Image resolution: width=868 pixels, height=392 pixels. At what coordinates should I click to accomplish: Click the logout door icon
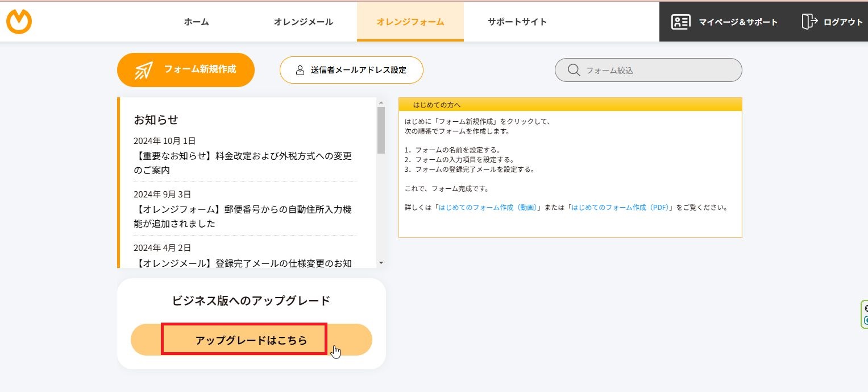(x=808, y=22)
